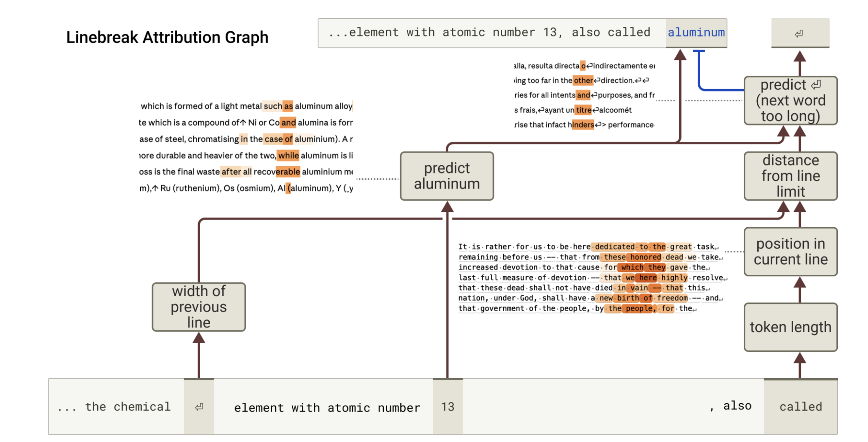
Task: Click highlighted 'hinders' in the newline examples
Action: point(582,125)
